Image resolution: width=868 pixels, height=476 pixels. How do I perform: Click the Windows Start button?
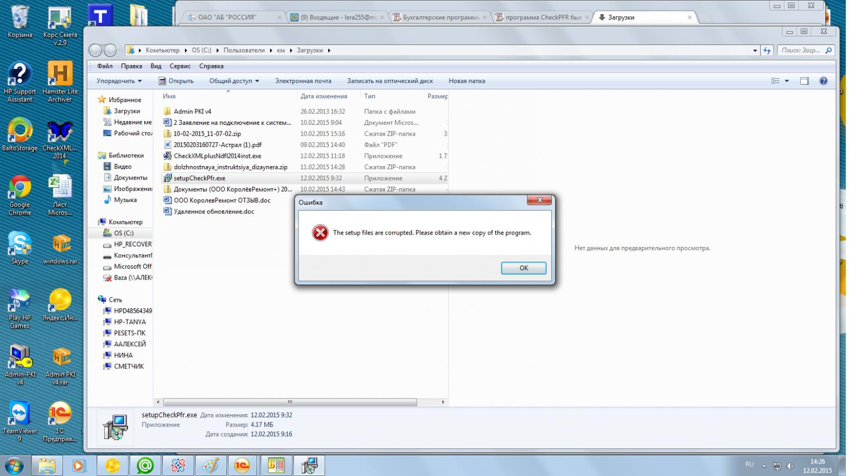(x=14, y=465)
